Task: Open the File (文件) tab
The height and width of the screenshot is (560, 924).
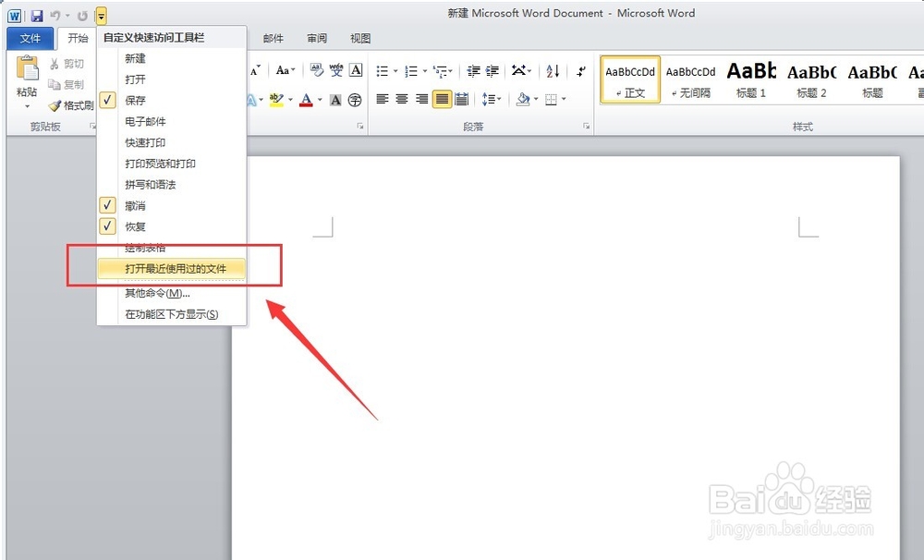Action: [30, 38]
